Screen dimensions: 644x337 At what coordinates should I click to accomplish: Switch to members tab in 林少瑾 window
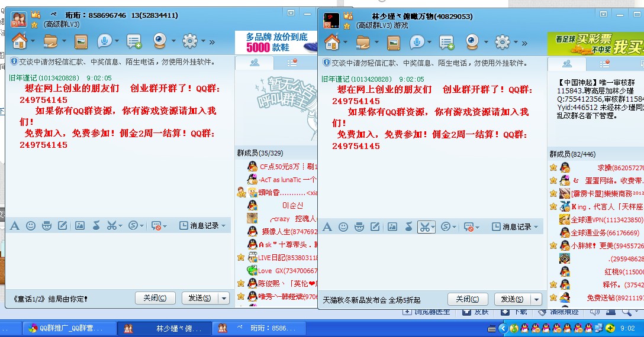pos(567,64)
